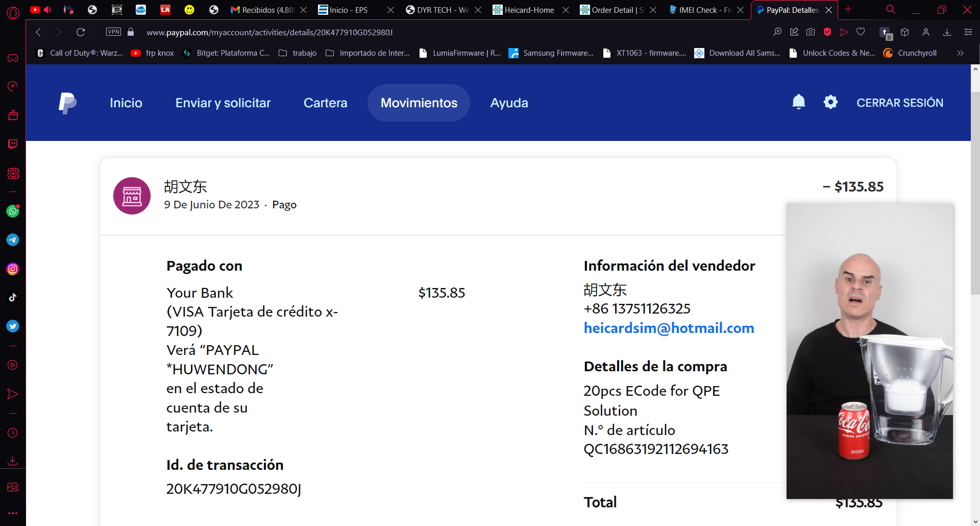Screen dimensions: 980x526
Task: Open WhatsApp messenger in sidebar
Action: (13, 211)
